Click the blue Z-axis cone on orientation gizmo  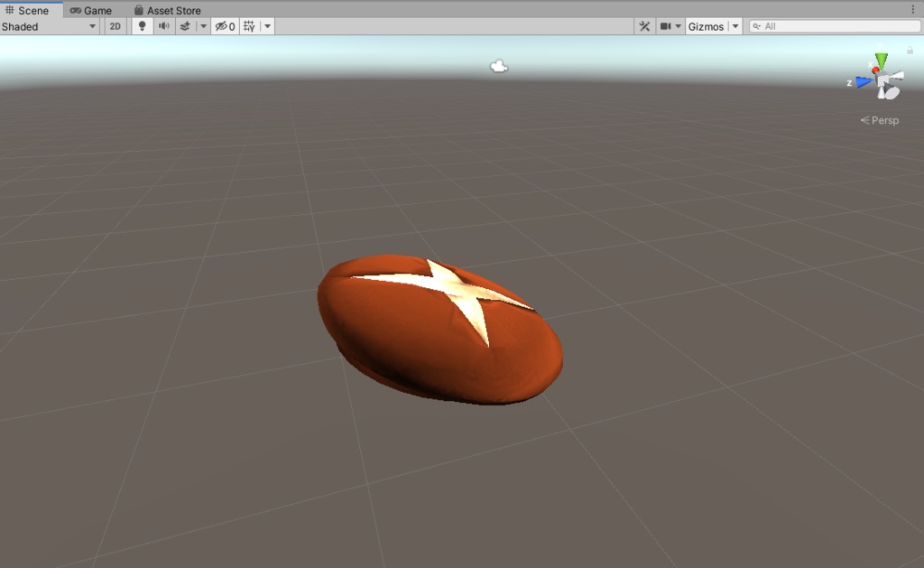coord(864,82)
